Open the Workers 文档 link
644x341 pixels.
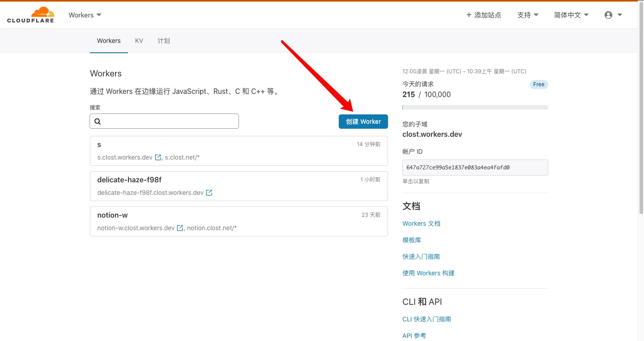tap(422, 223)
